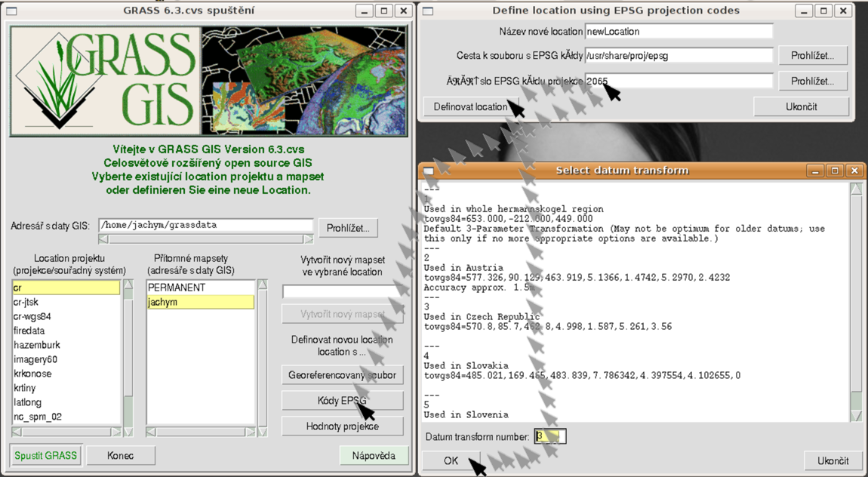Click mapset list scroll down arrow

[263, 432]
